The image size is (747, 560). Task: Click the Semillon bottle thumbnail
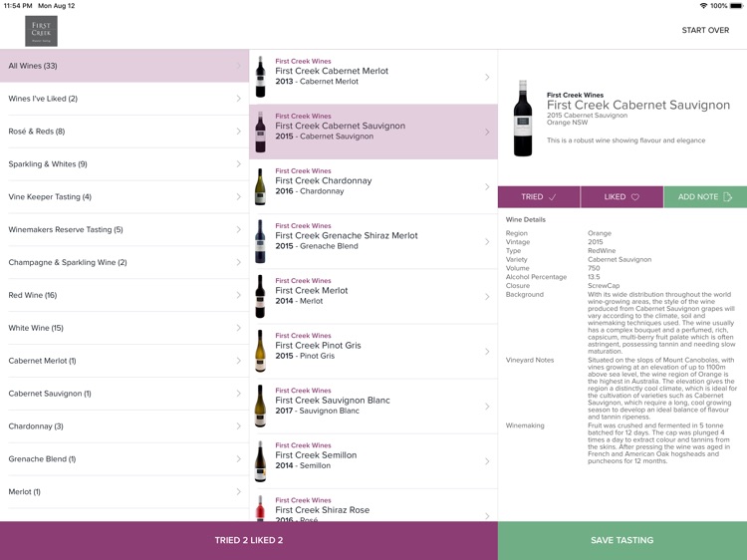coord(261,461)
